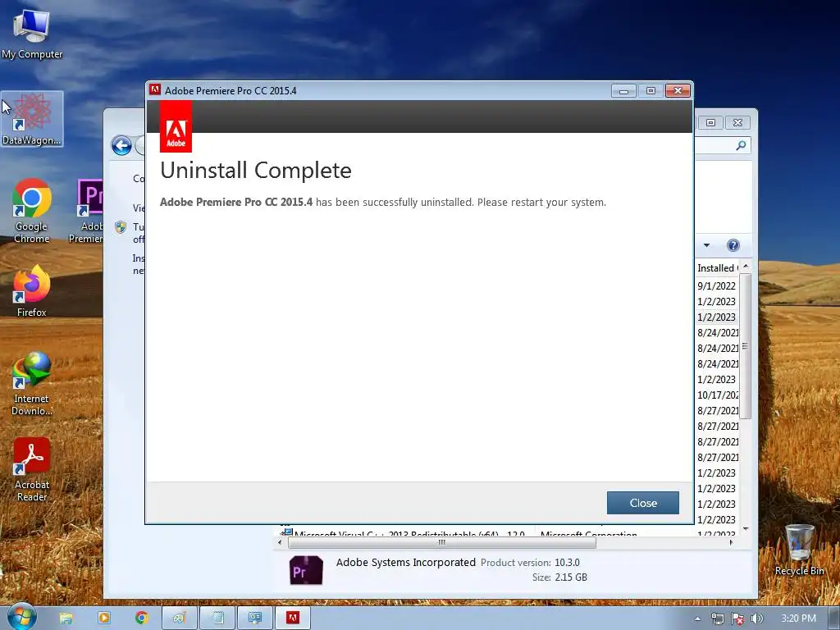Screen dimensions: 840x630
Task: Click the Installed On column header
Action: [x=717, y=268]
